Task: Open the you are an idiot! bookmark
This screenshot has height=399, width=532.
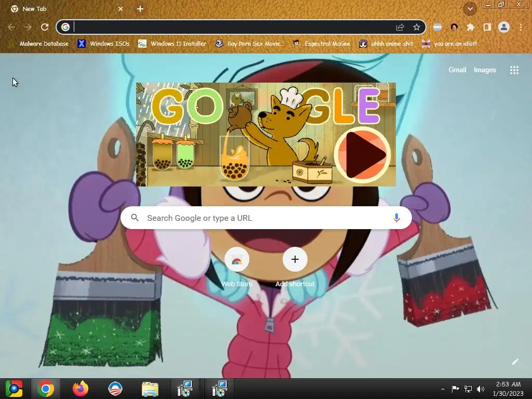Action: 449,44
